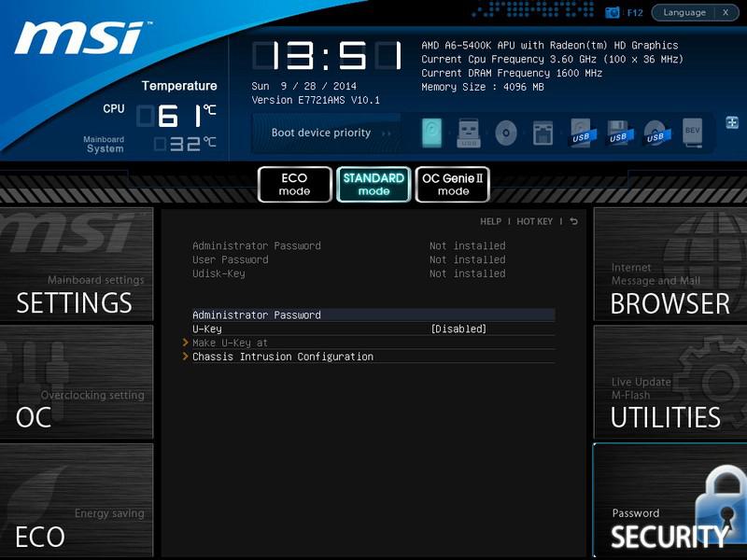Screen dimensions: 747x560
Task: Click Current DRAM Frequency 1600 MHz text
Action: coord(512,74)
